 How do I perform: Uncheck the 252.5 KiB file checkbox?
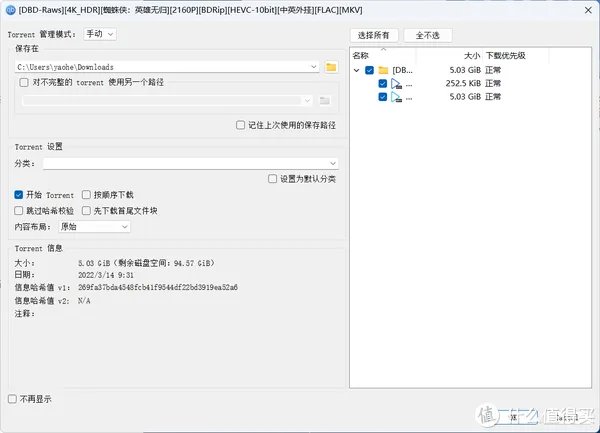383,83
